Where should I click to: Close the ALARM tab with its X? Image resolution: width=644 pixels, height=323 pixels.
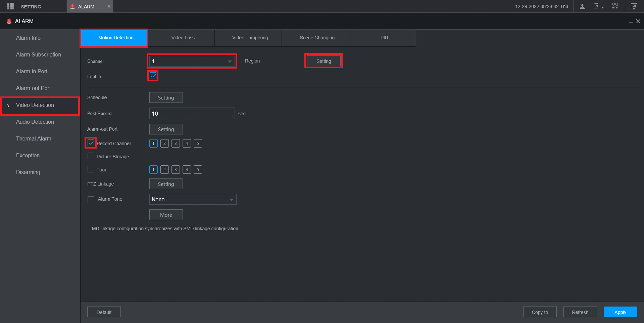(109, 6)
